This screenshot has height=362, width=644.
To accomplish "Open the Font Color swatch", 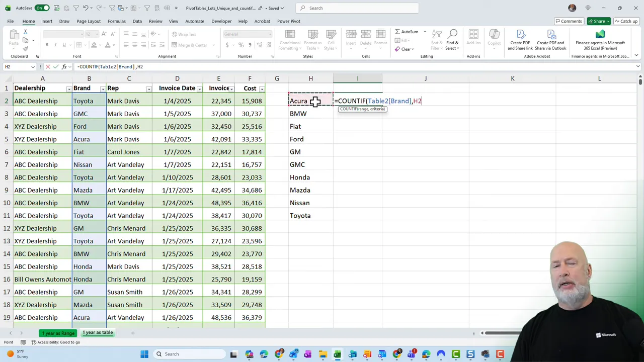I will [x=107, y=45].
